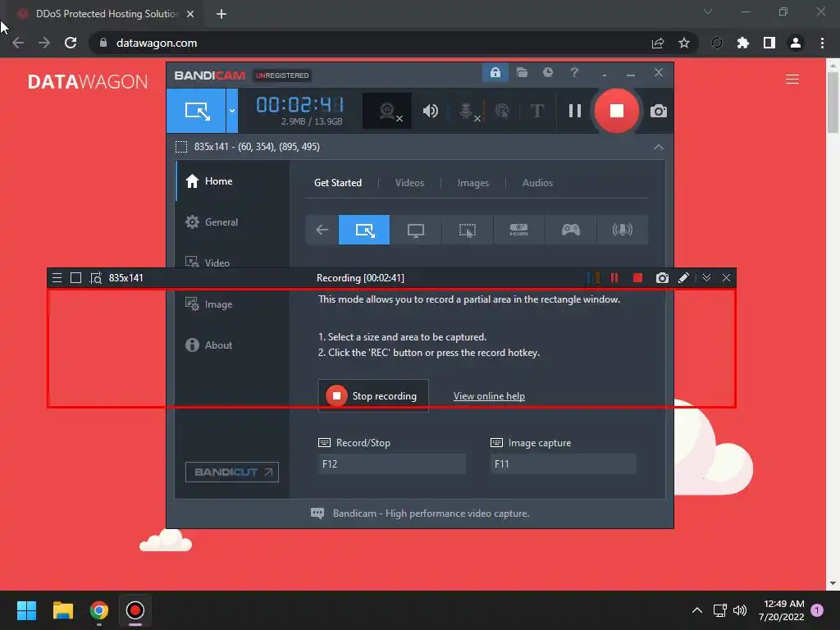Toggle text overlay T icon
The height and width of the screenshot is (630, 840).
[536, 111]
